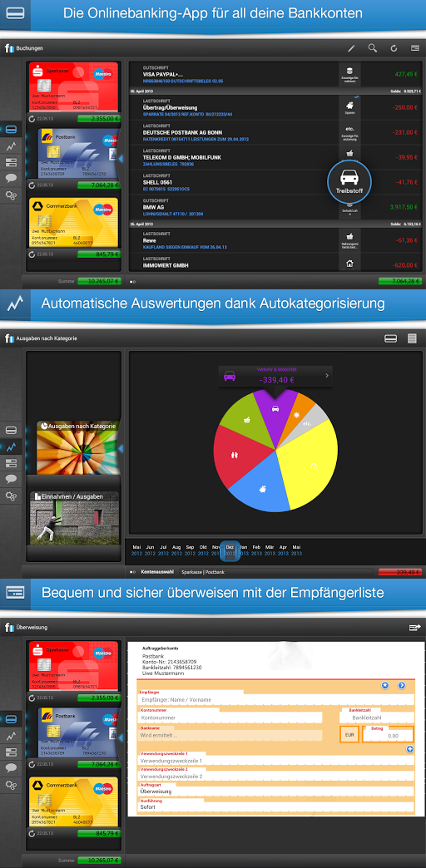426x868 pixels.
Task: Click the blue plus icon below Betrag field
Action: coord(410,749)
